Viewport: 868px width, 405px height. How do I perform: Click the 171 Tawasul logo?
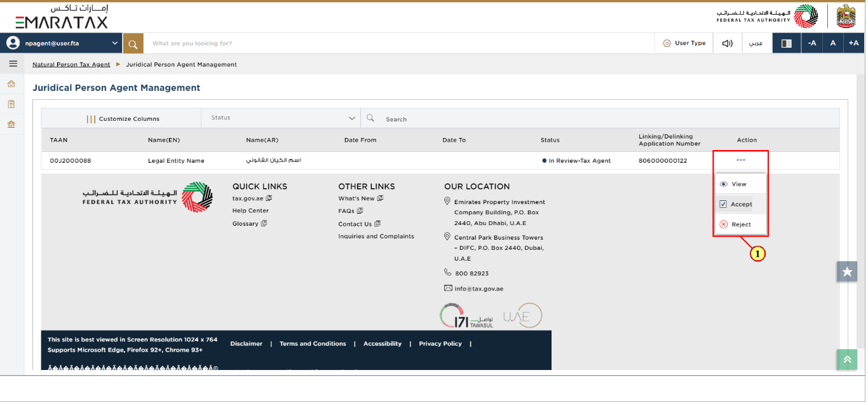click(466, 316)
